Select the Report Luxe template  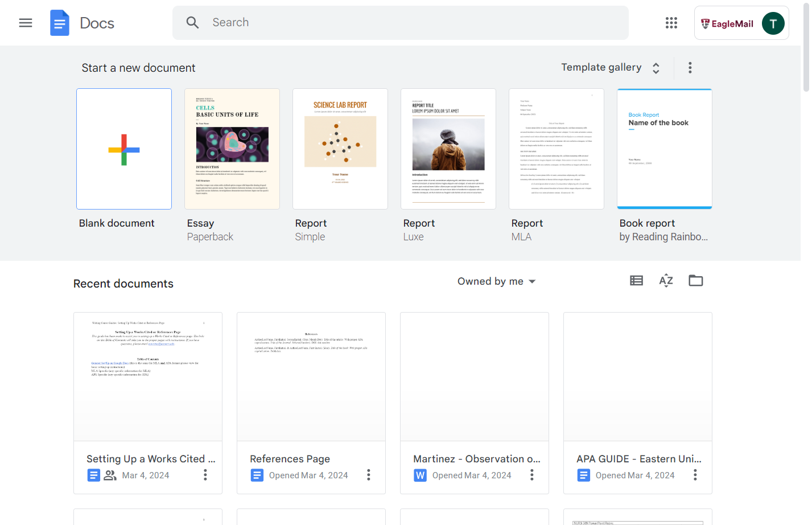coord(448,149)
